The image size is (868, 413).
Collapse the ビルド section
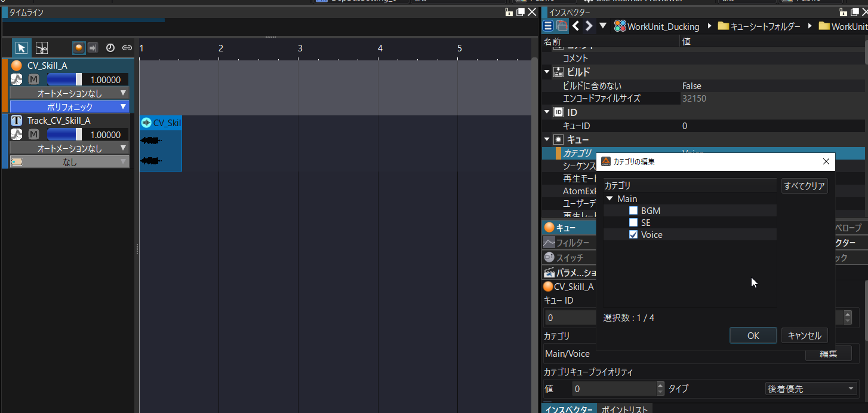(x=547, y=72)
